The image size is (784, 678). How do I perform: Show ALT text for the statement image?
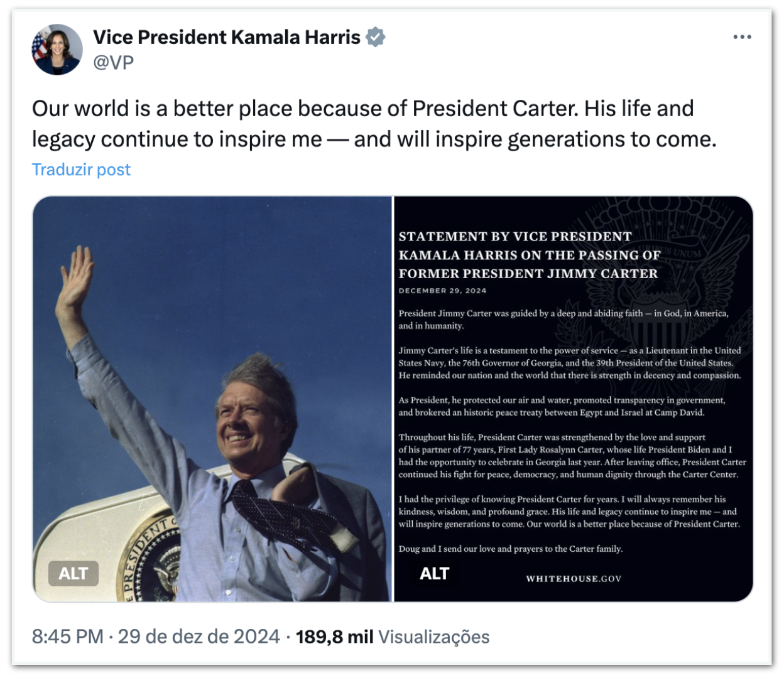pos(434,573)
